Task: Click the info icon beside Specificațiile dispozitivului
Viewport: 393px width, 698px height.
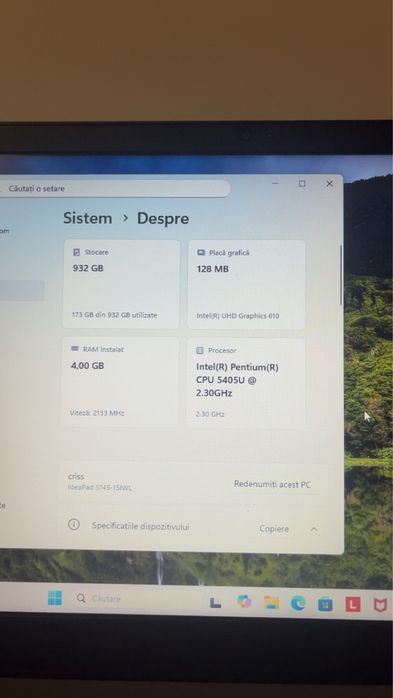Action: point(74,524)
